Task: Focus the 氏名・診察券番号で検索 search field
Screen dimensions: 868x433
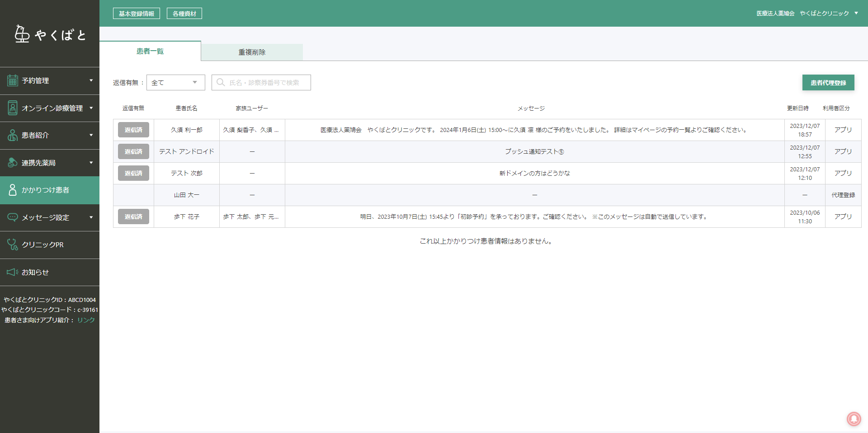Action: click(261, 82)
